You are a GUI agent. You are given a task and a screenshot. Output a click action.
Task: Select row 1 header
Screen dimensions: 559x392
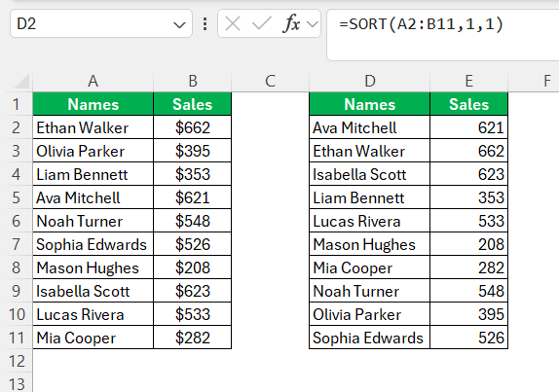[16, 104]
